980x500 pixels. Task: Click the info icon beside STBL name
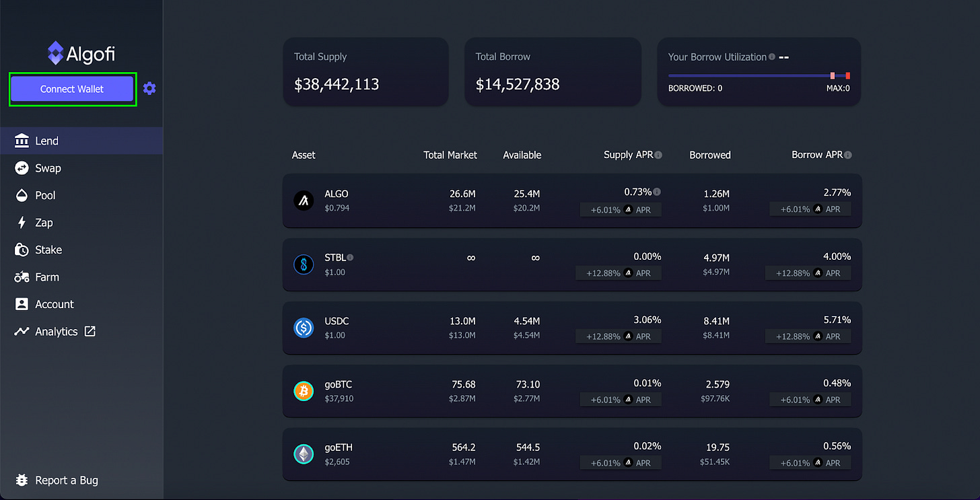point(350,257)
